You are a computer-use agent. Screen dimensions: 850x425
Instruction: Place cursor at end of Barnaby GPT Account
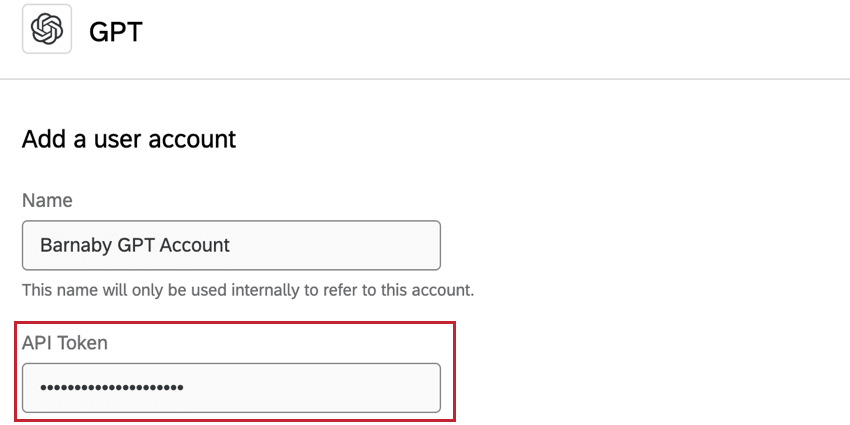(x=232, y=245)
